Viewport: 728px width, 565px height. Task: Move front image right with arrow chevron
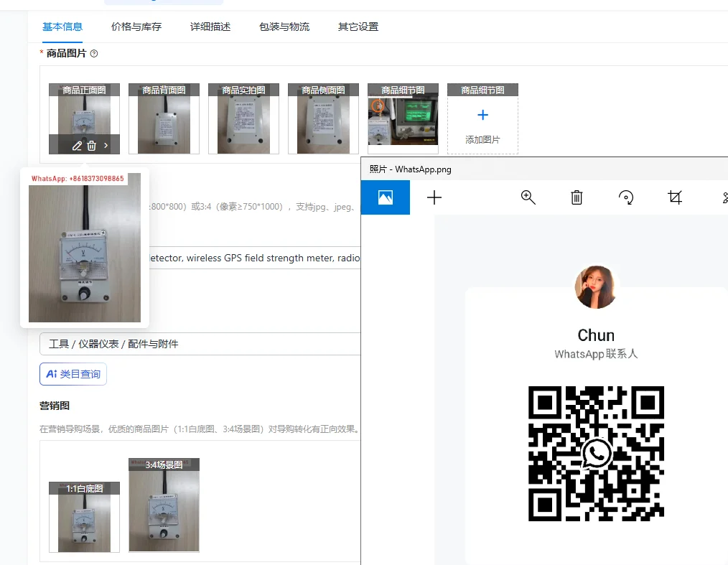tap(106, 146)
